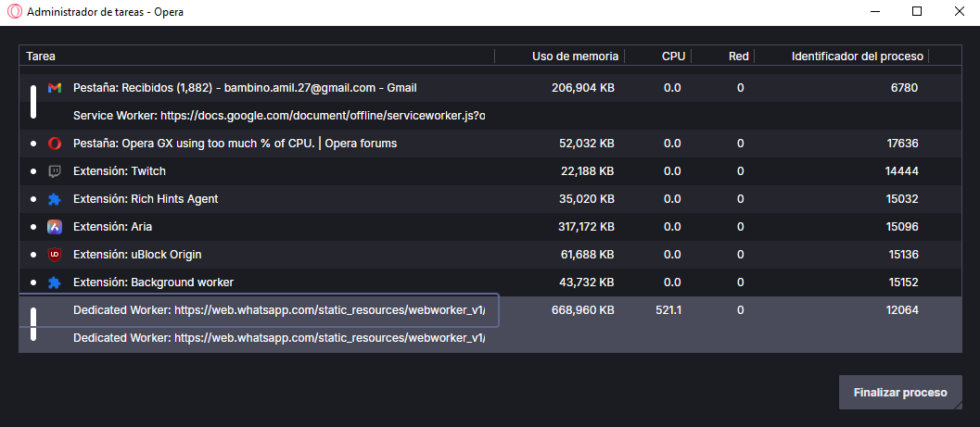Select the Extensión: uBlock Origin row

pos(490,255)
